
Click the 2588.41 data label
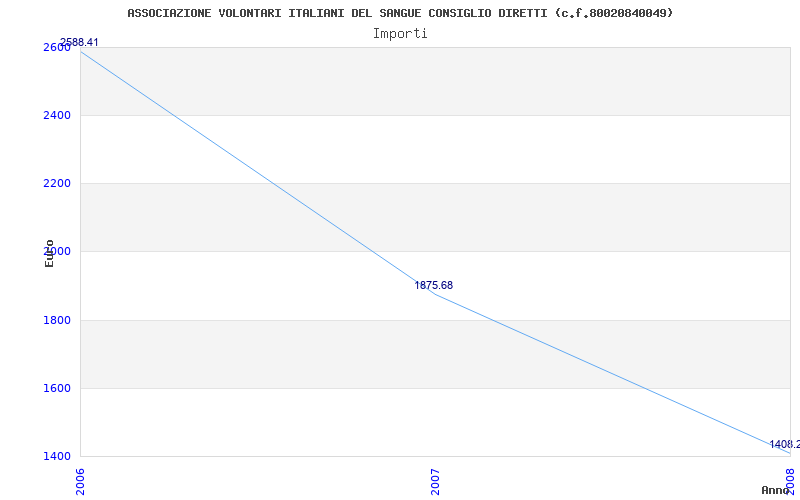pyautogui.click(x=79, y=42)
